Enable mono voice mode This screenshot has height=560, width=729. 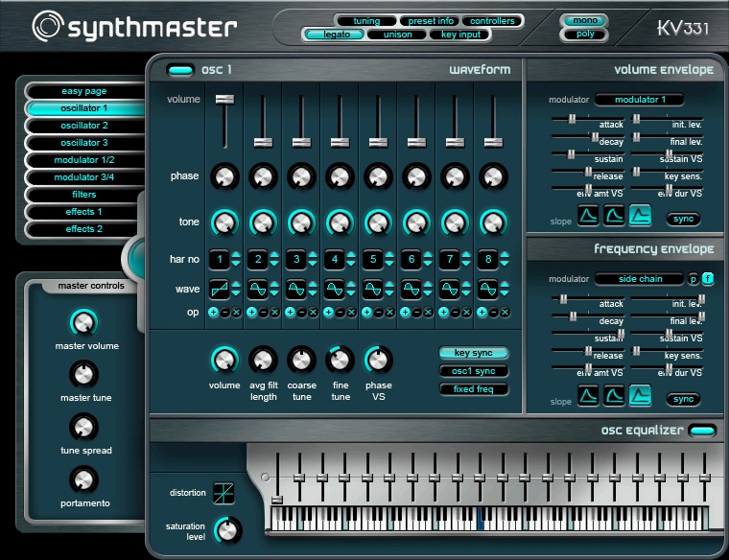pyautogui.click(x=584, y=20)
